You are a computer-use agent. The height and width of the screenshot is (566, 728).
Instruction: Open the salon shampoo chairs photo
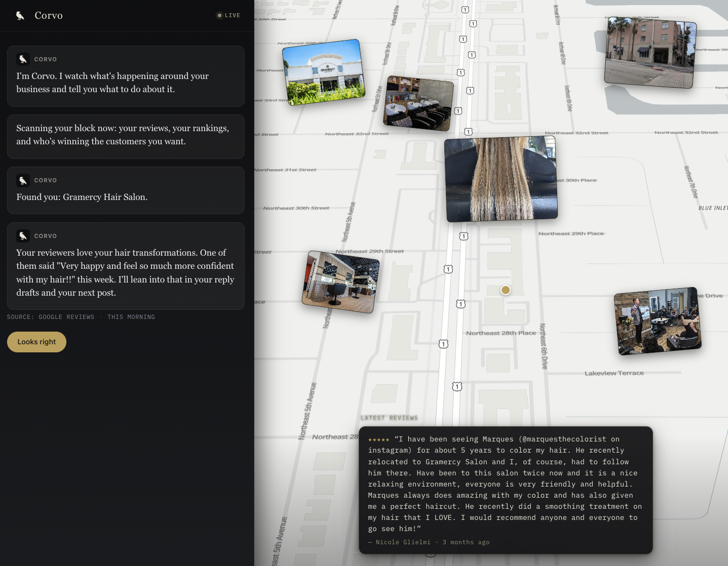[x=418, y=103]
